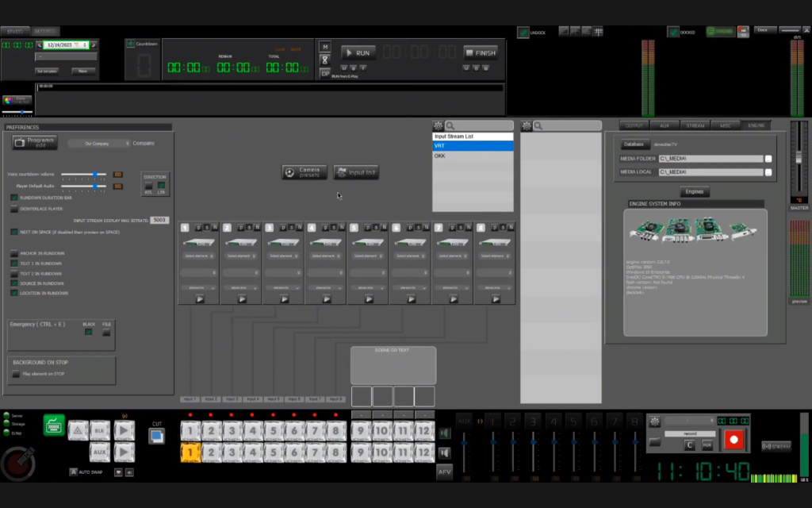This screenshot has width=812, height=508.
Task: Open channel 4 Select element dropdown
Action: point(325,256)
